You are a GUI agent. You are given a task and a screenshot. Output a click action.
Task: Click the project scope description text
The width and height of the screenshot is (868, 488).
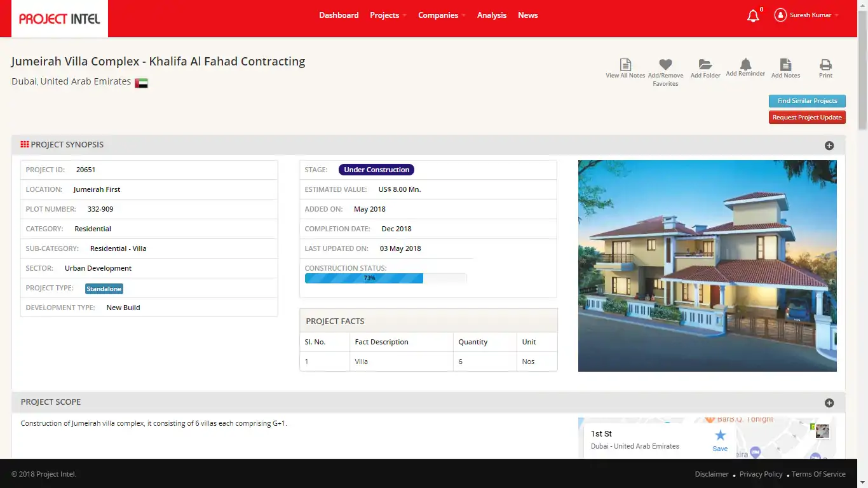point(154,423)
